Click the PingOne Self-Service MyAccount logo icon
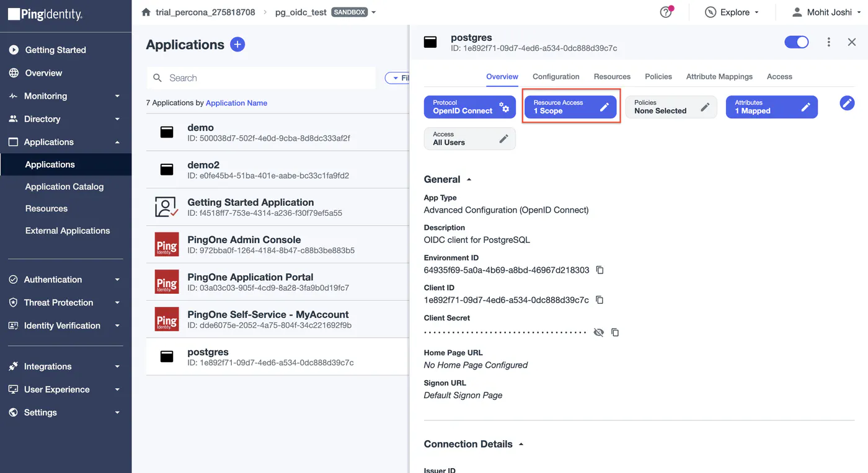 (x=167, y=319)
